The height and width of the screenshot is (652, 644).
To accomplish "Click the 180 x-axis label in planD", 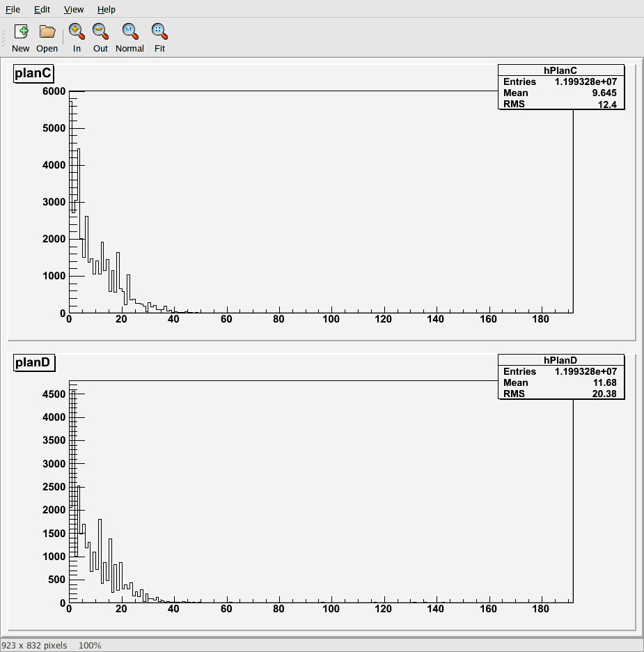I will [x=540, y=610].
